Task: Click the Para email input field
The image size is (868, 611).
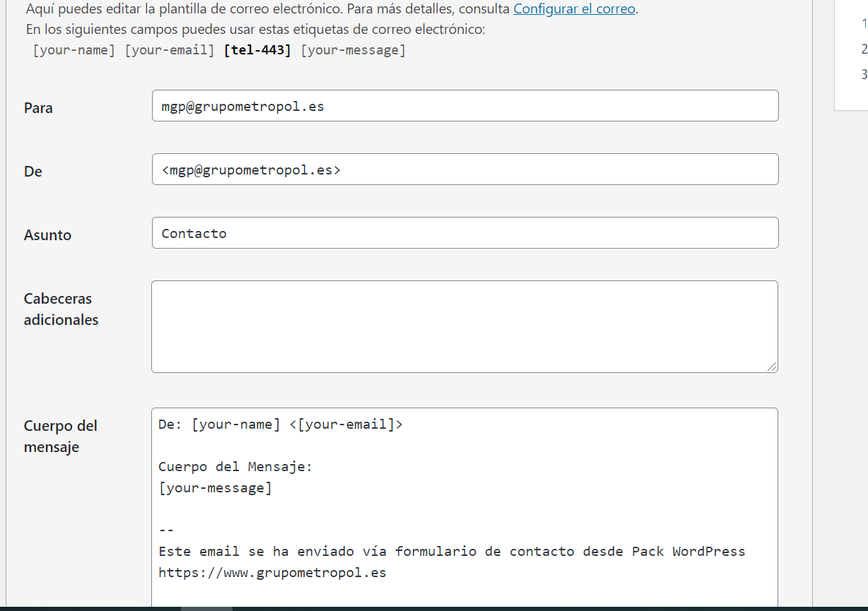Action: click(x=465, y=106)
